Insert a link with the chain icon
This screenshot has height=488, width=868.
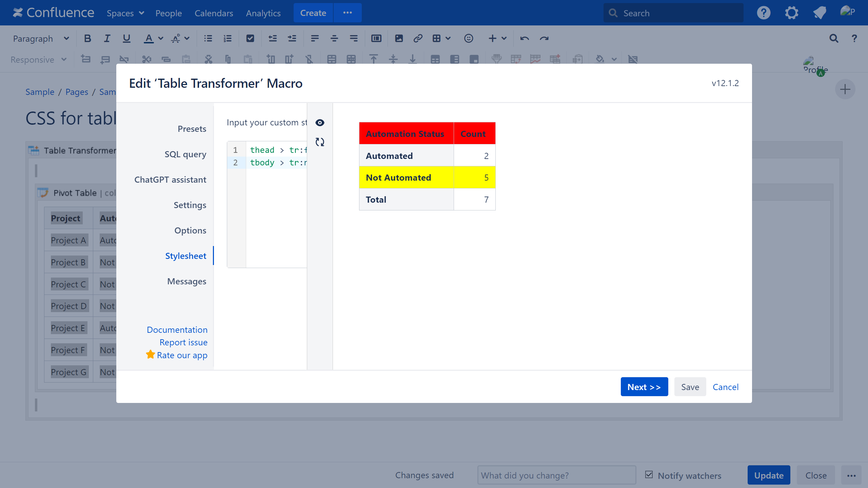click(x=418, y=39)
